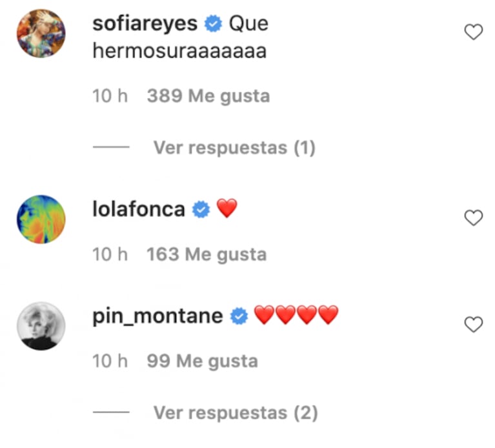Click the verified badge beside pin_montane

(239, 316)
